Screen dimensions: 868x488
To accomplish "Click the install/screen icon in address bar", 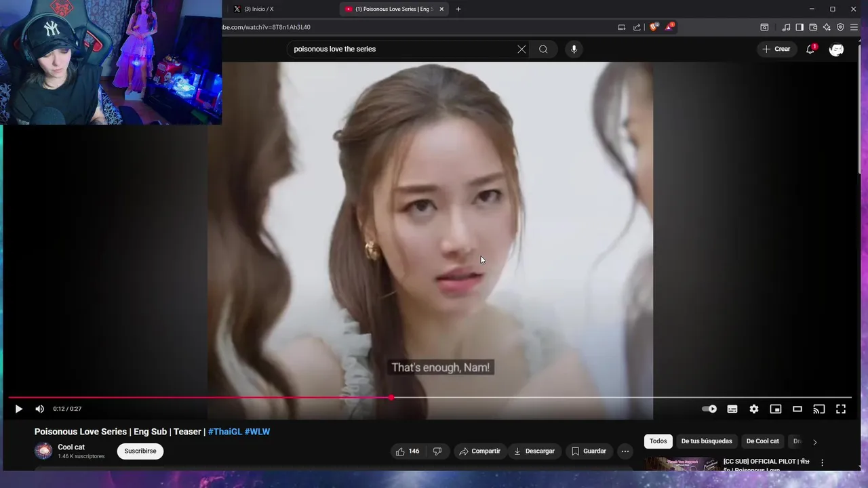I will click(x=621, y=27).
